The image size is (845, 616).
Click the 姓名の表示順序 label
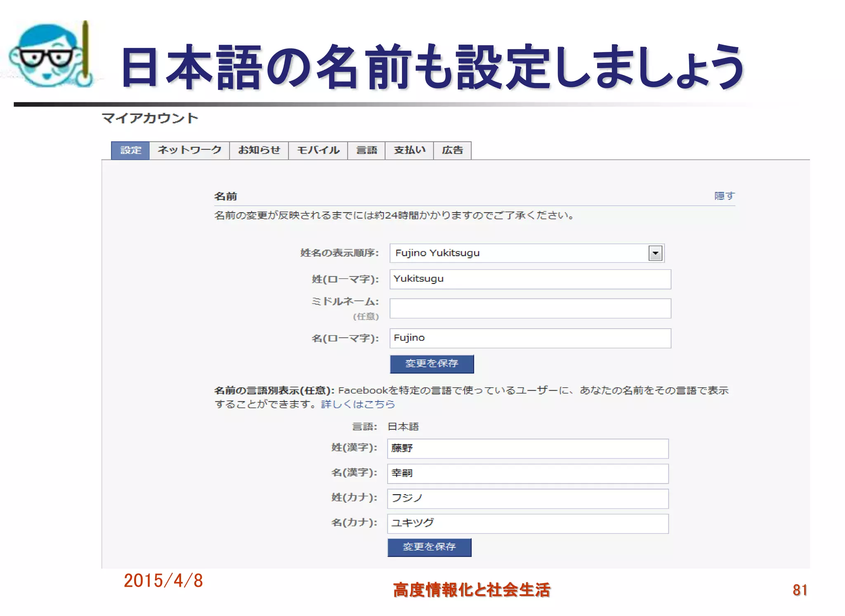point(339,253)
